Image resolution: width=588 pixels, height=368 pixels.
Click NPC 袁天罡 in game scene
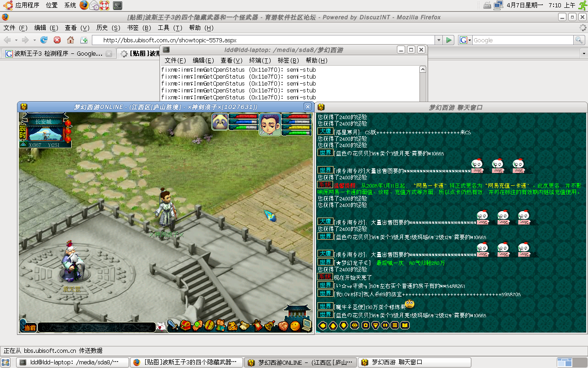pos(72,262)
